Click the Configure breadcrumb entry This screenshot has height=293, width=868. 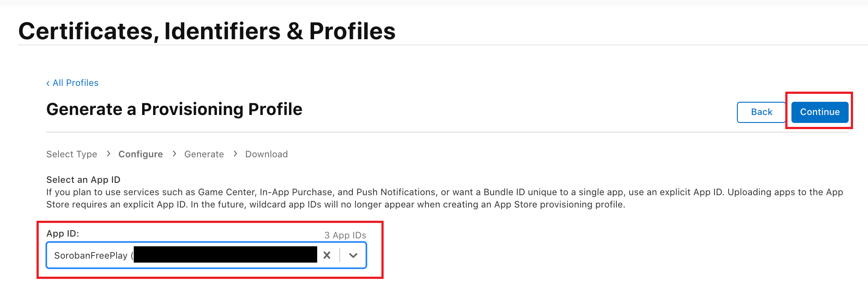pyautogui.click(x=140, y=154)
